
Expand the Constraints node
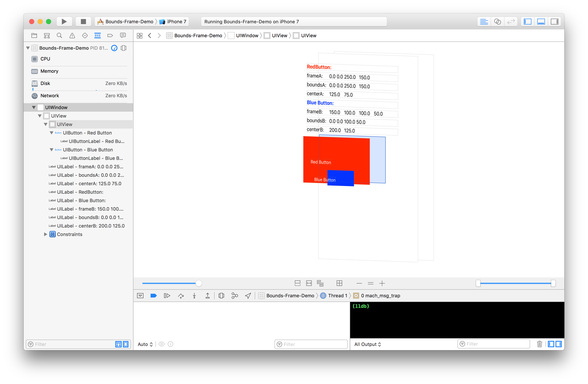[x=45, y=234]
